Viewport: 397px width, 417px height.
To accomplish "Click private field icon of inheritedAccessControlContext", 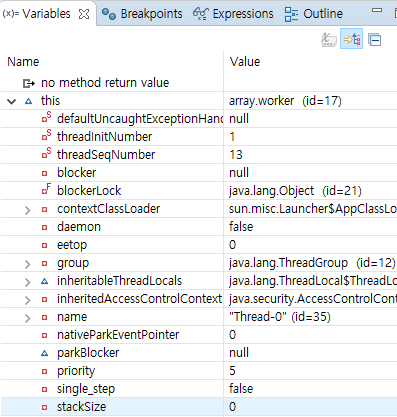I will (44, 299).
